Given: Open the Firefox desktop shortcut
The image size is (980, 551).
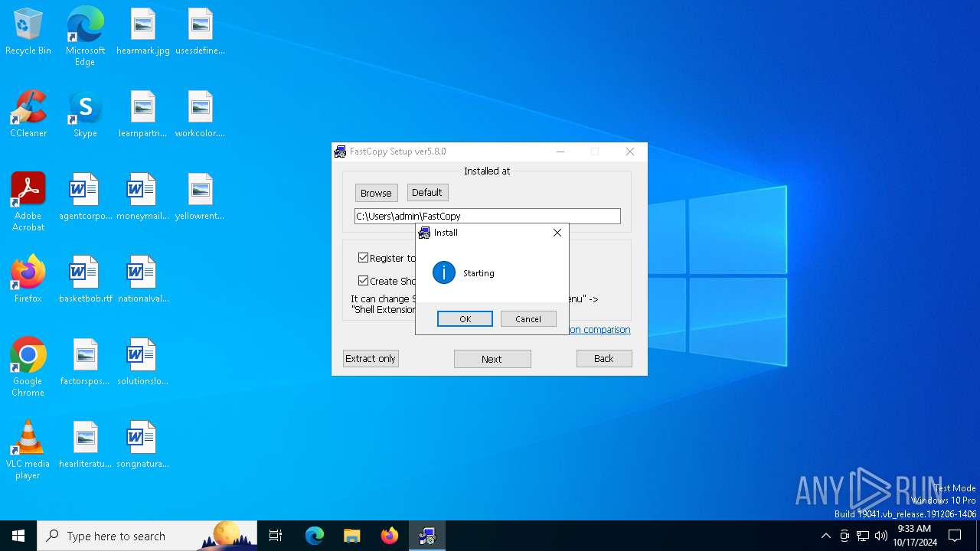Looking at the screenshot, I should pyautogui.click(x=28, y=280).
